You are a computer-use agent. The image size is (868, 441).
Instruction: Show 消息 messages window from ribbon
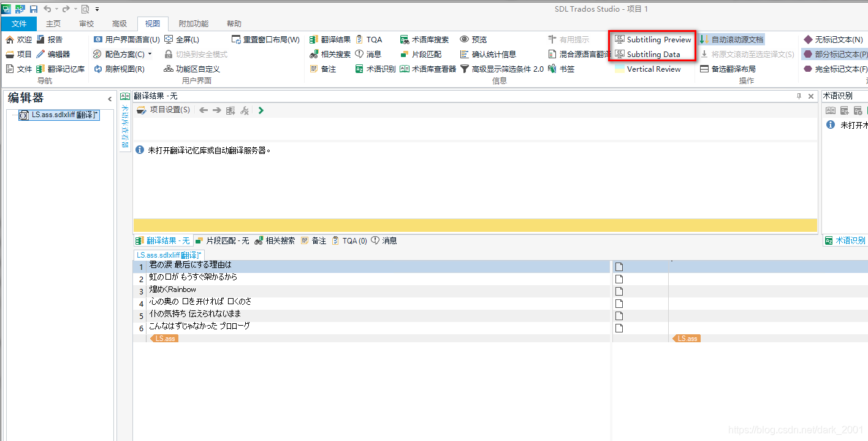click(368, 54)
